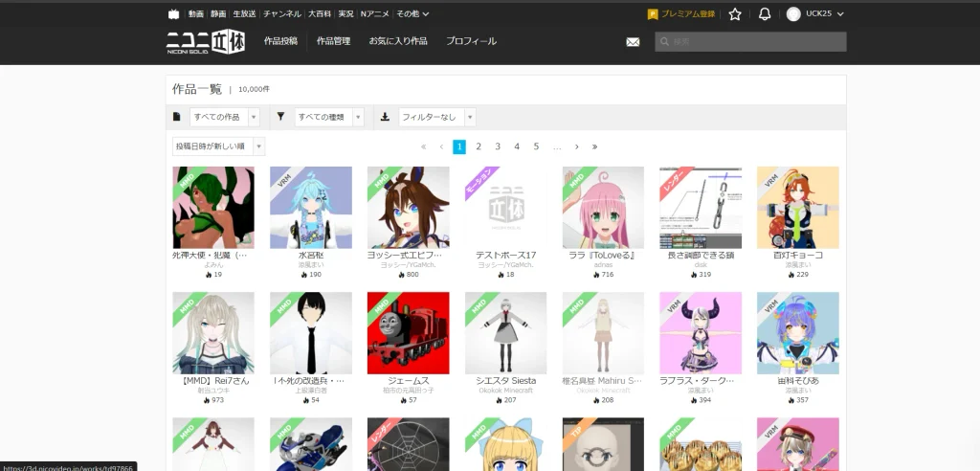Select current page 1 button
980x471 pixels.
tap(459, 146)
